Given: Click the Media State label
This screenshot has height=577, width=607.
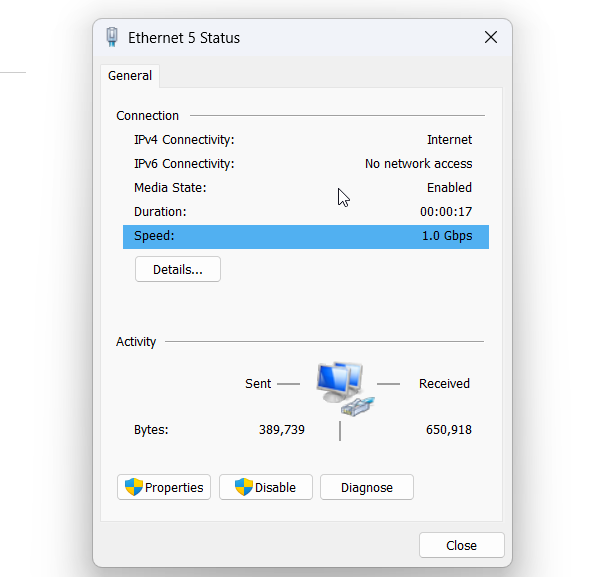Looking at the screenshot, I should point(170,188).
